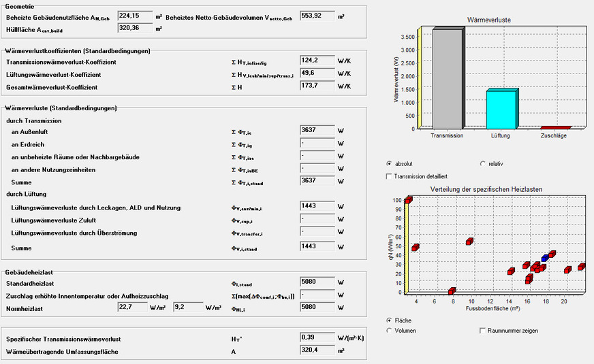Switch to the 'Volumen' radio option
Image resolution: width=594 pixels, height=364 pixels.
tap(389, 331)
